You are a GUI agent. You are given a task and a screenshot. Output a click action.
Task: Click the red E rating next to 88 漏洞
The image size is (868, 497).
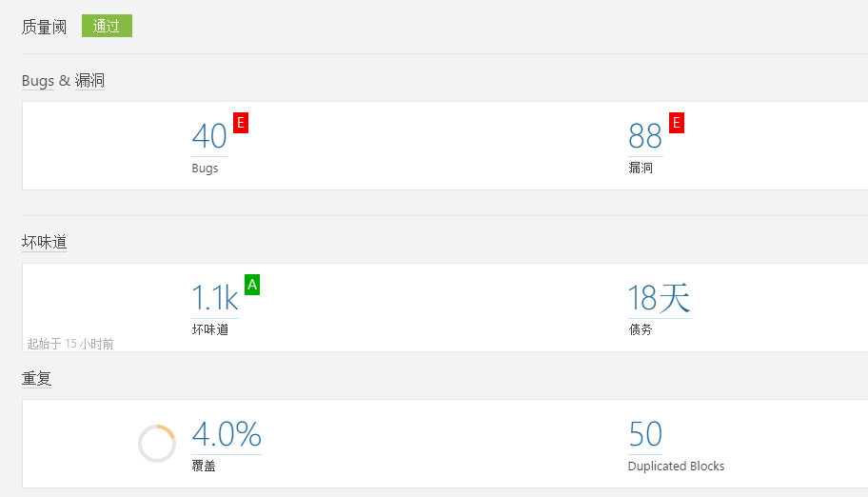(677, 123)
